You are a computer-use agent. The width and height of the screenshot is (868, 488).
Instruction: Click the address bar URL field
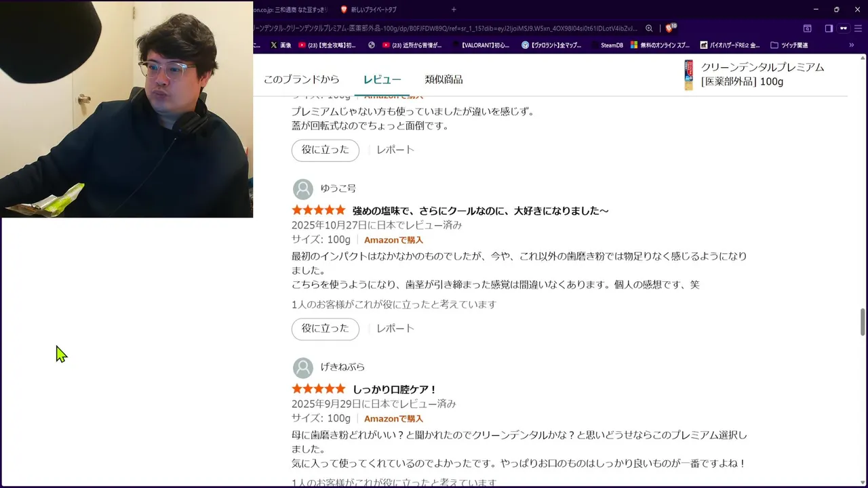445,28
